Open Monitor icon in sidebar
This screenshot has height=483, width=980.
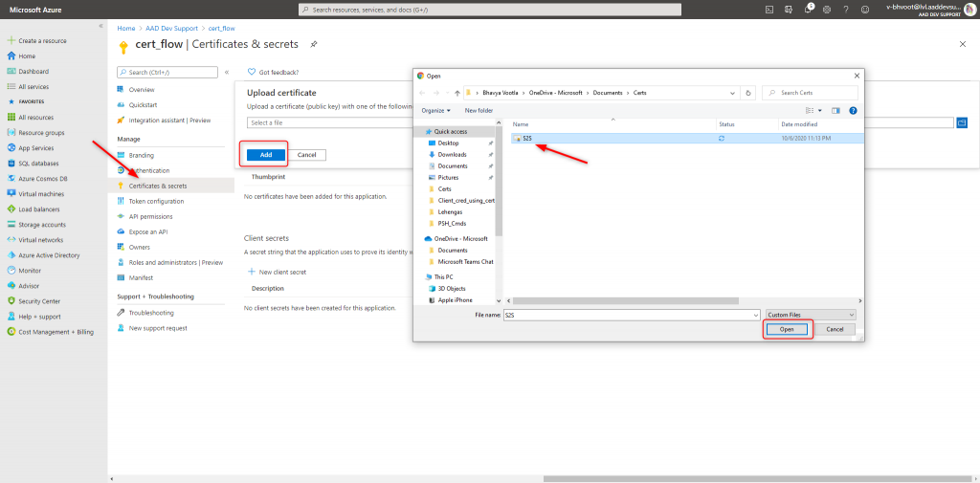point(11,271)
